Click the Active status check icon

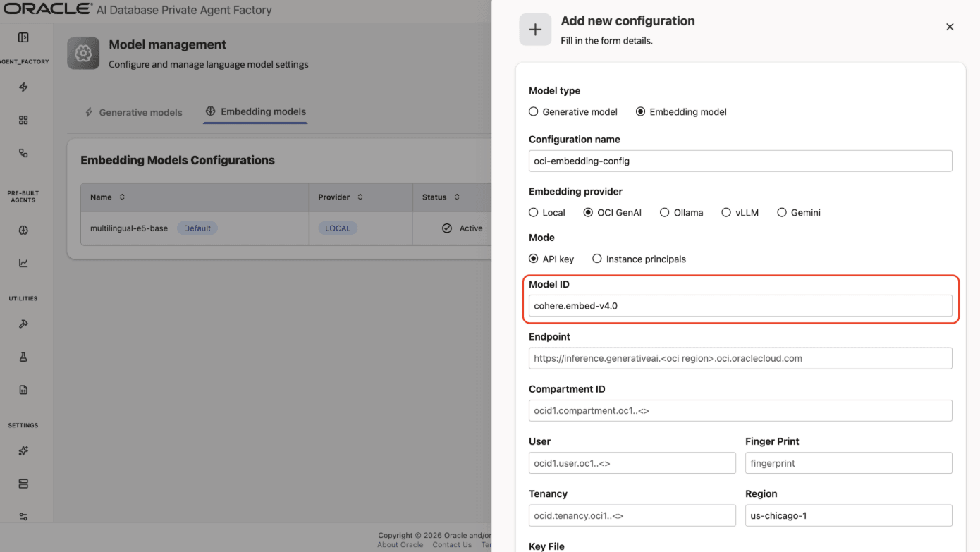coord(446,228)
